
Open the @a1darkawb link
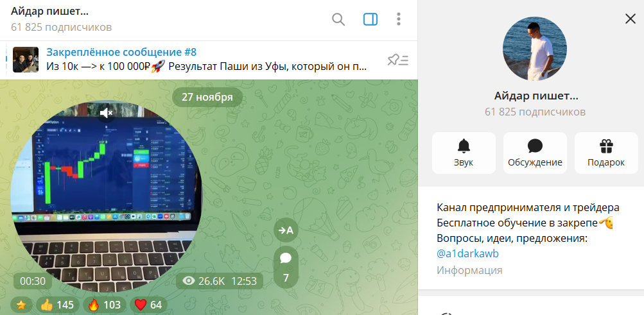coord(468,254)
